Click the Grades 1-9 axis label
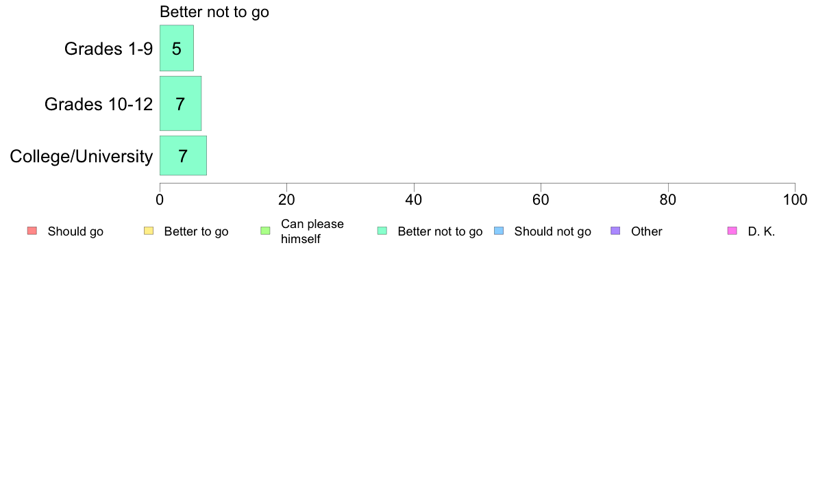 (x=108, y=49)
